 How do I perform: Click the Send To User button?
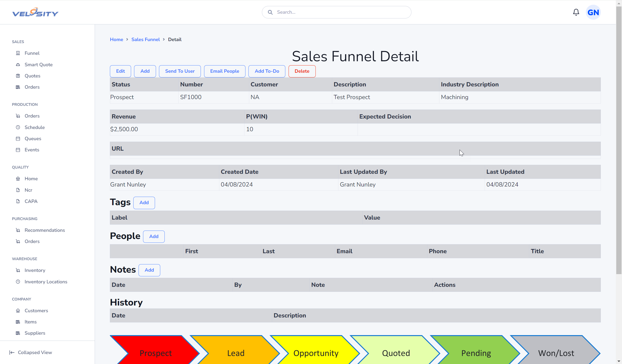[180, 71]
